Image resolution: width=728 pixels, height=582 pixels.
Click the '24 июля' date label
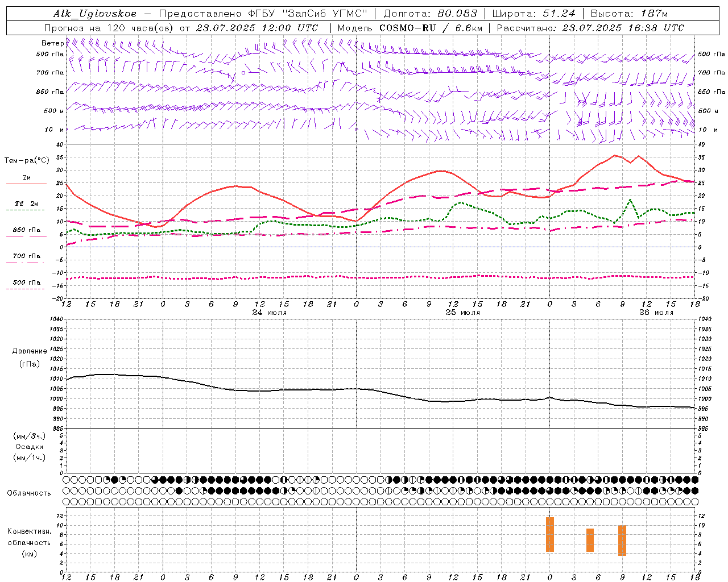[270, 313]
